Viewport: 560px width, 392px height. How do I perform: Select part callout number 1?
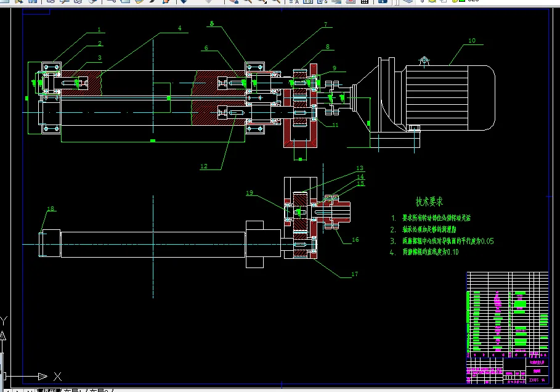click(x=99, y=30)
